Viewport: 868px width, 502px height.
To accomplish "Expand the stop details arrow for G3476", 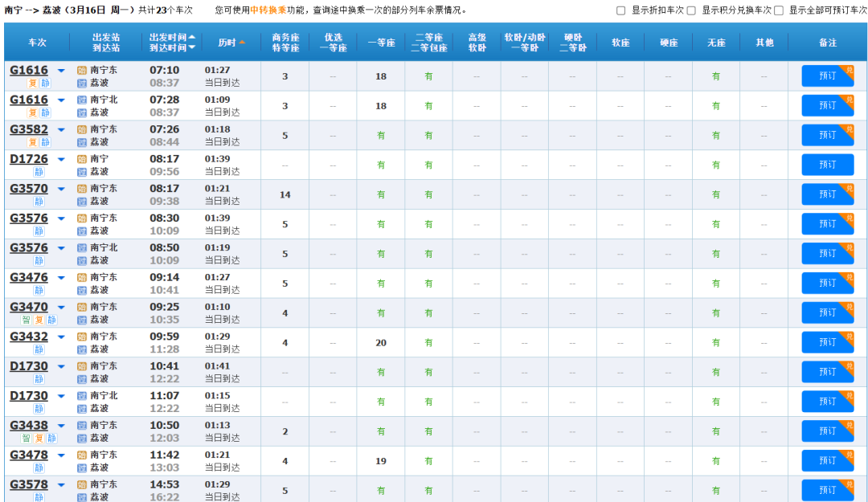I will tap(61, 279).
